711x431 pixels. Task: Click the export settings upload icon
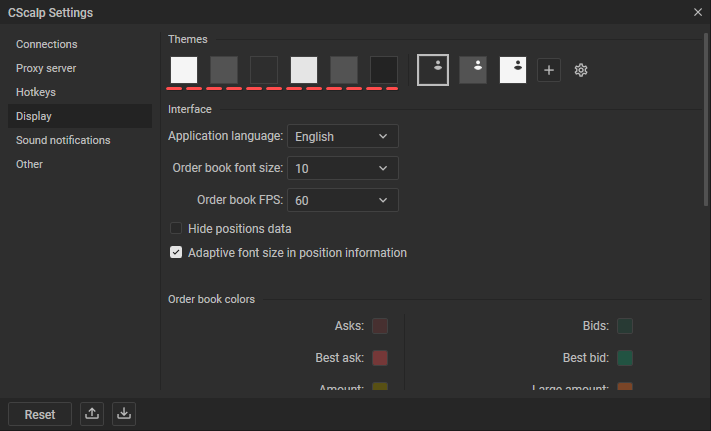(92, 414)
